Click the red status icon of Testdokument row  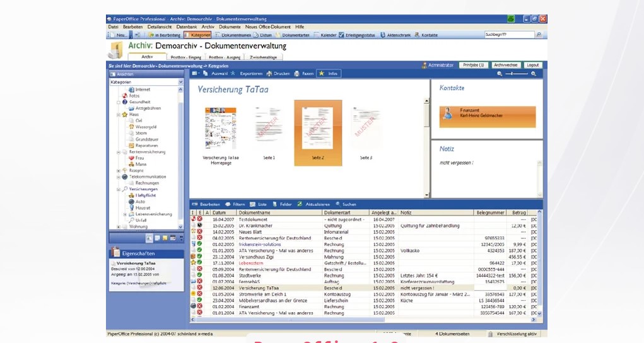[199, 219]
